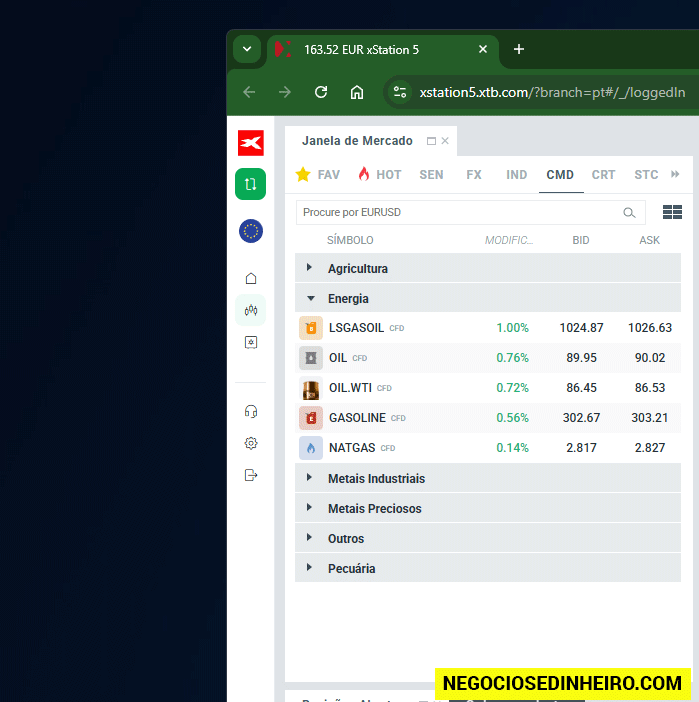699x702 pixels.
Task: Select the candlestick chart sidebar icon
Action: pyautogui.click(x=251, y=310)
